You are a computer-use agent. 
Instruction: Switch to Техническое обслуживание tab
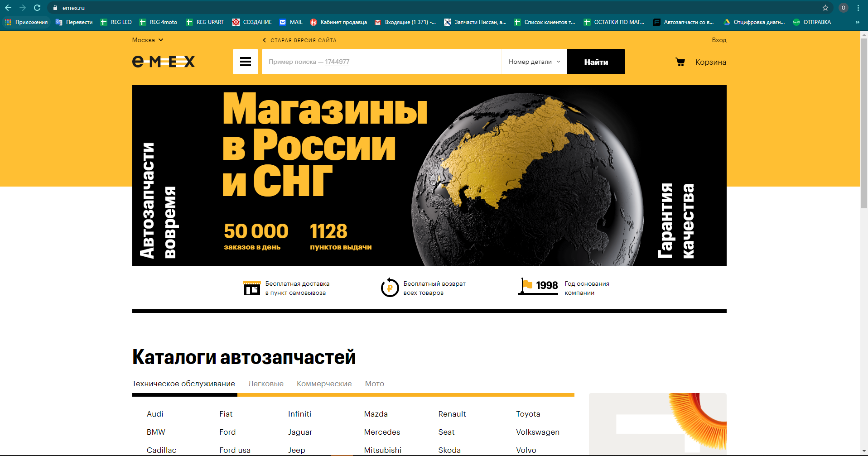(x=183, y=384)
